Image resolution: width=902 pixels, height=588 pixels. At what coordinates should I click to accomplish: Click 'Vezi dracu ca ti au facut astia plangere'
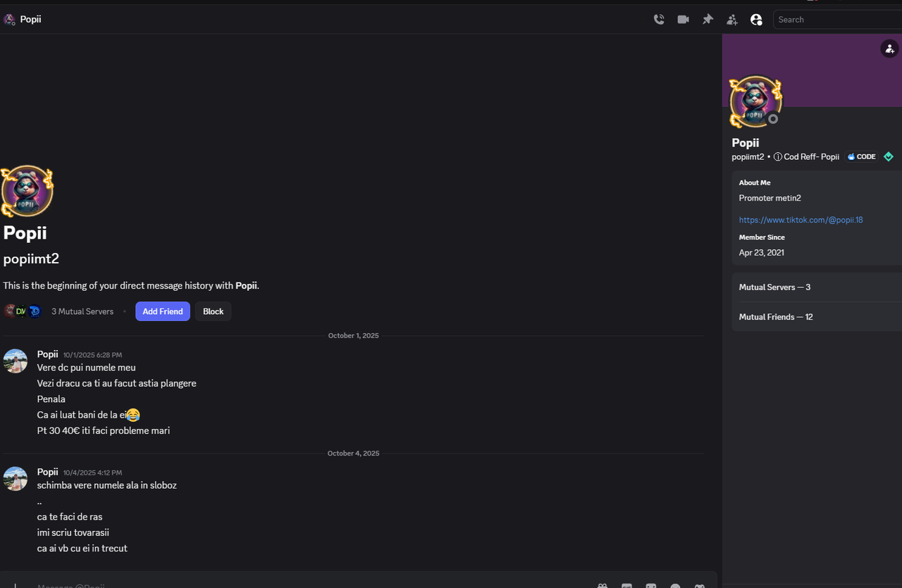pyautogui.click(x=117, y=383)
